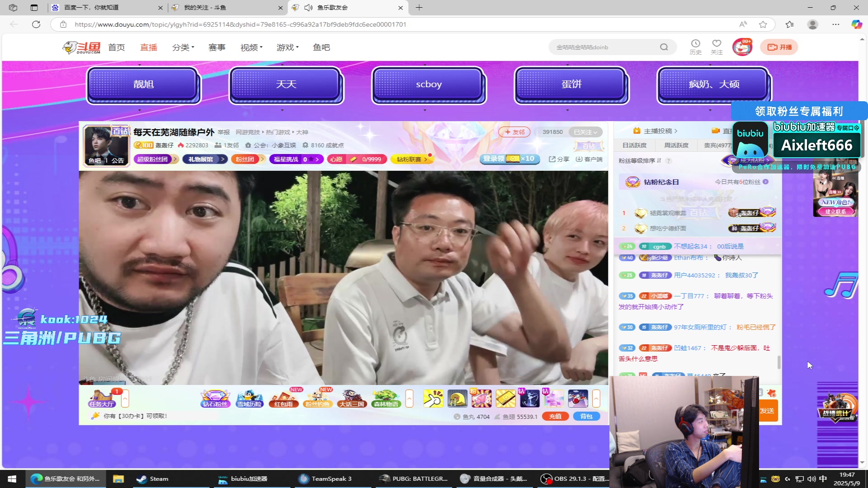The height and width of the screenshot is (488, 868).
Task: Select 直播 in navigation
Action: pos(148,47)
